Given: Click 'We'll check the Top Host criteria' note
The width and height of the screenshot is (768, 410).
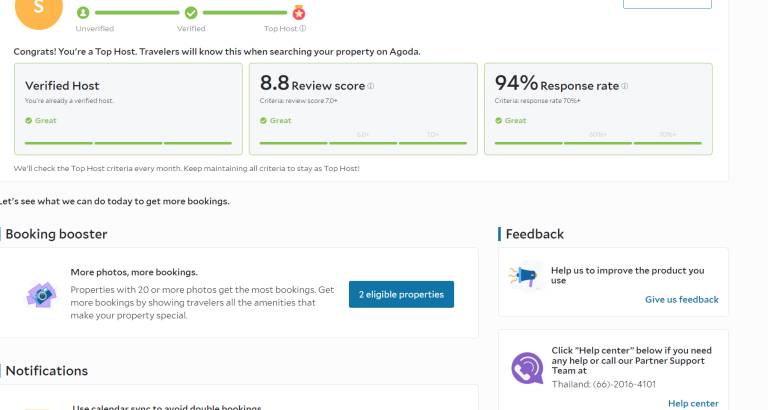Looking at the screenshot, I should [x=187, y=169].
